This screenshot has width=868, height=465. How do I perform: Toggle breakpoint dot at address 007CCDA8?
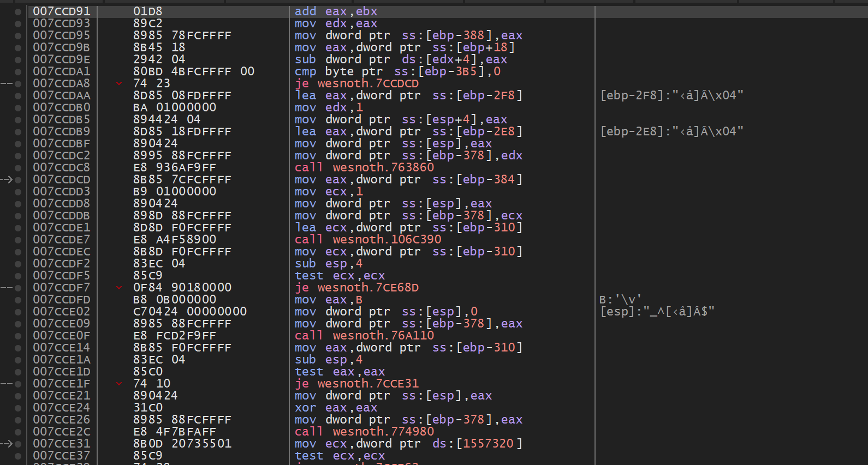pyautogui.click(x=18, y=84)
